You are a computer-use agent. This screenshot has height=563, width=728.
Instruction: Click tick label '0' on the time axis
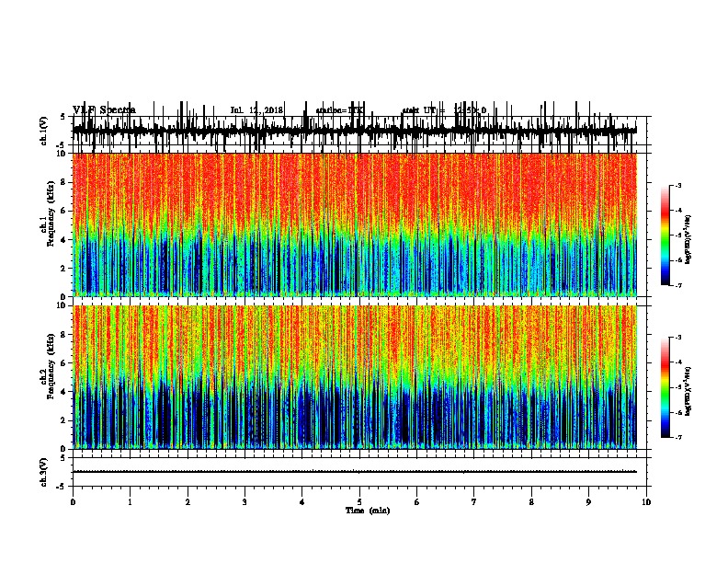(x=73, y=502)
